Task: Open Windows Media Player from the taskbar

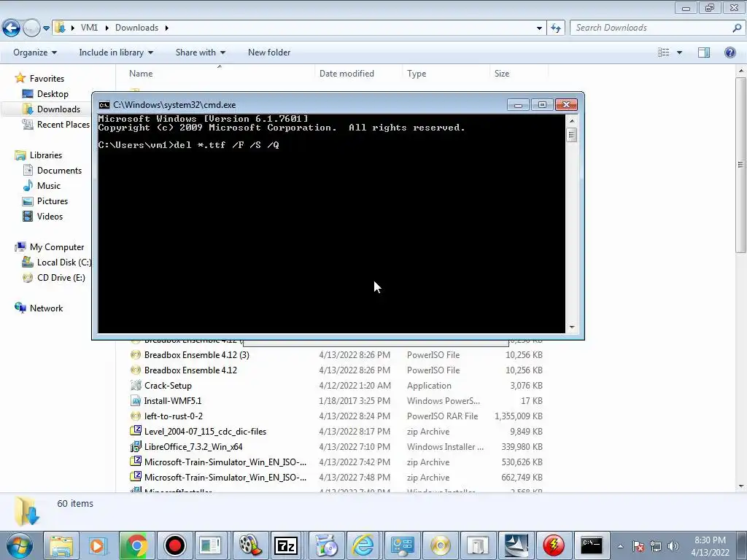Action: tap(98, 545)
